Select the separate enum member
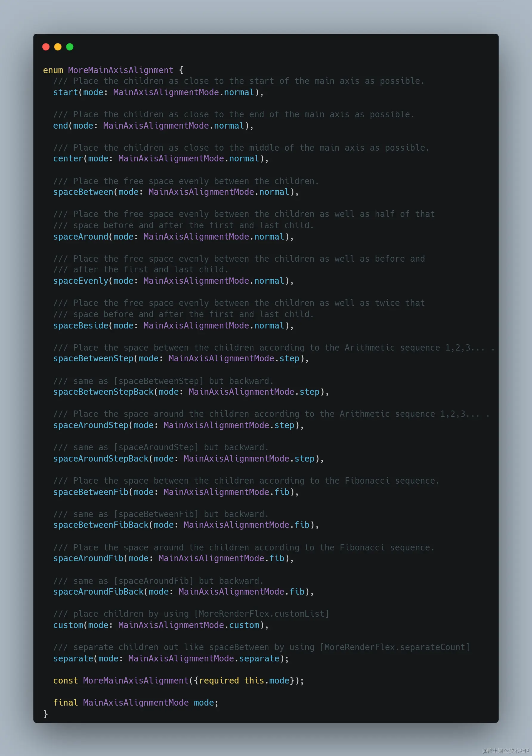This screenshot has height=756, width=532. [73, 658]
